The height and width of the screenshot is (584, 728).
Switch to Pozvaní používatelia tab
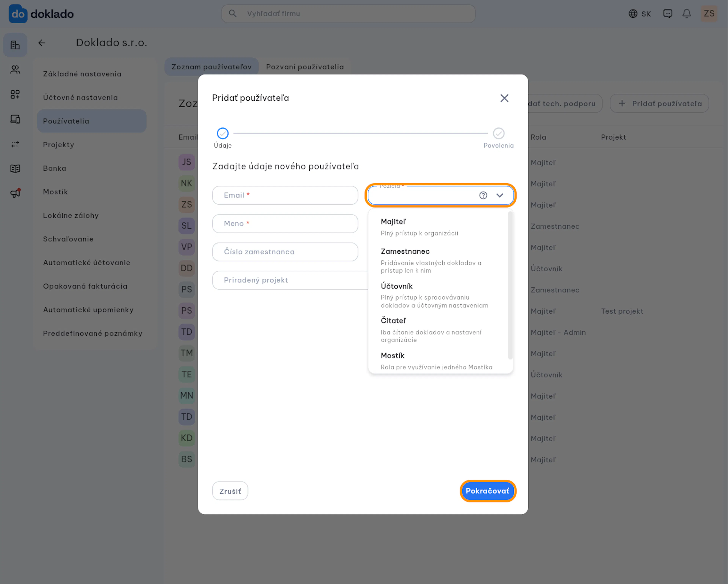pyautogui.click(x=305, y=67)
